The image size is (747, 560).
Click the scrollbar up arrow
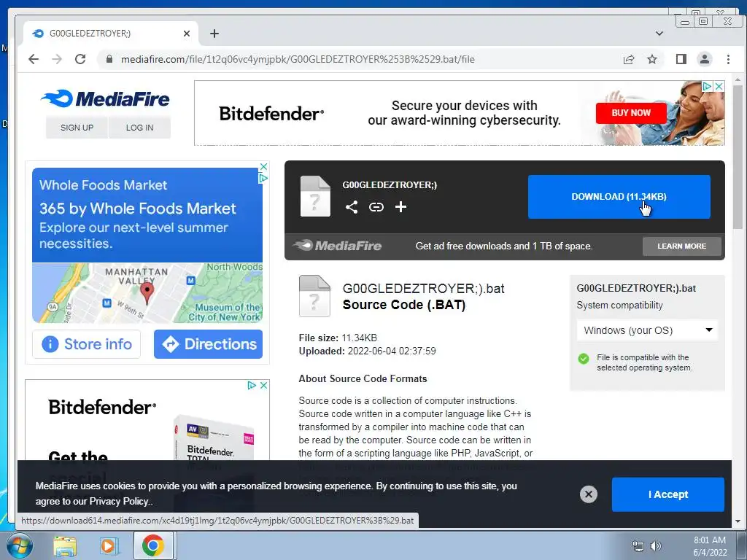coord(738,79)
